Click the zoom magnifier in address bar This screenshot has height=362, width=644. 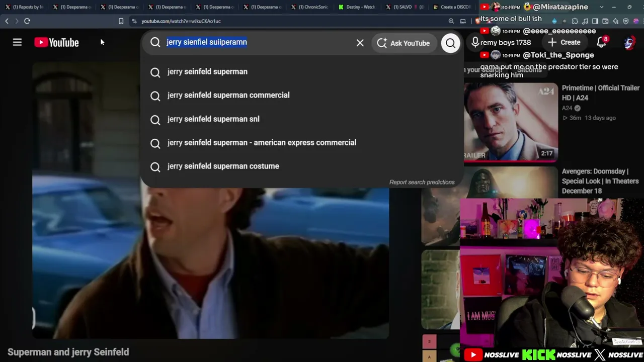pos(451,21)
